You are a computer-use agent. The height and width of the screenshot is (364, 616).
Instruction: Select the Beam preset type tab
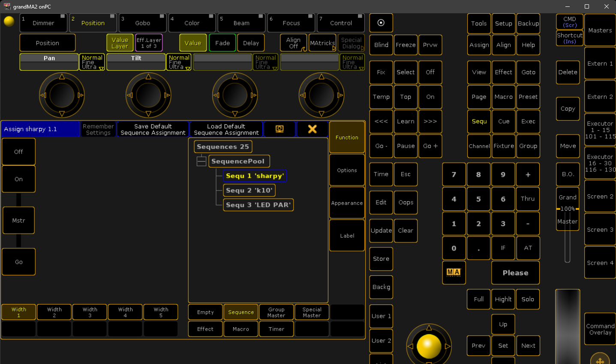coord(241,23)
